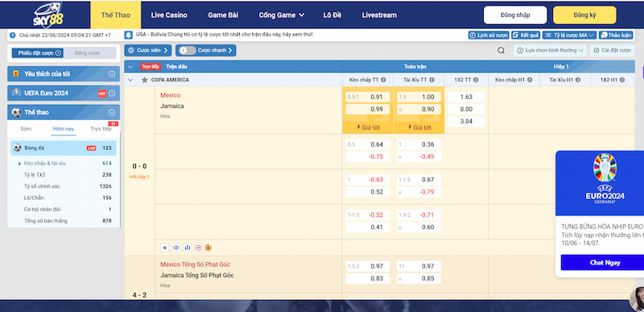Click info icon next to Tài Xỉu TT
This screenshot has width=644, height=312.
coord(431,80)
